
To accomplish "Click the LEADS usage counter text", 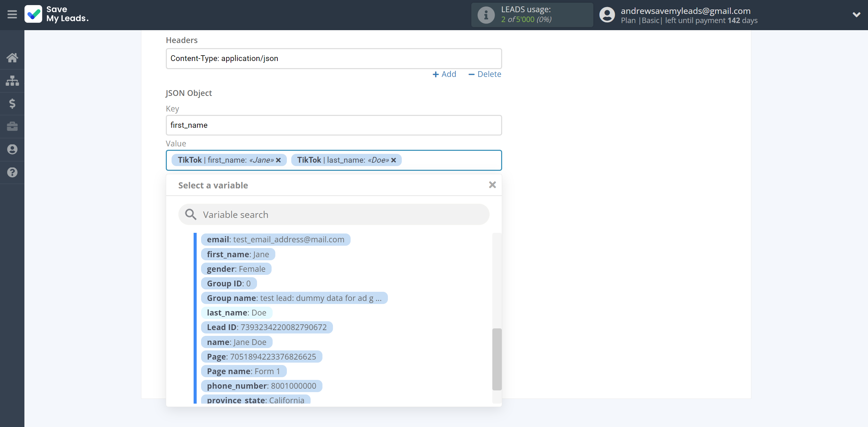I will point(527,20).
